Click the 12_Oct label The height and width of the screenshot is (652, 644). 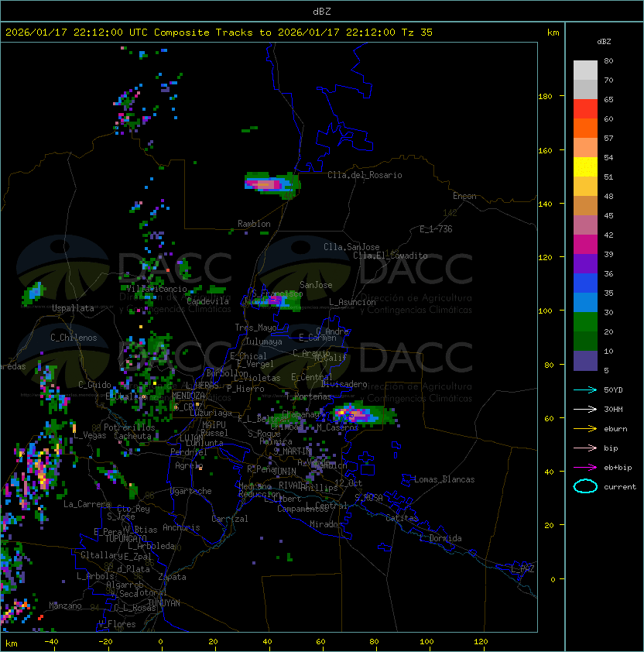pyautogui.click(x=348, y=483)
